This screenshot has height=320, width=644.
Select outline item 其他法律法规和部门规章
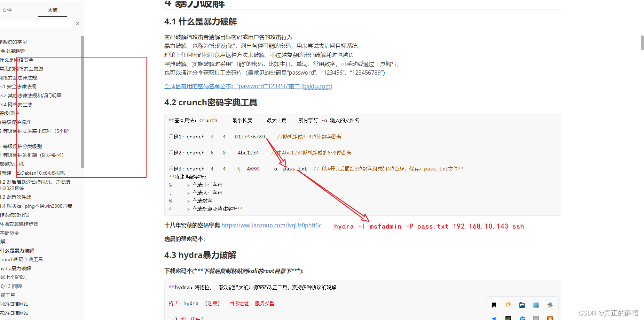(x=31, y=96)
